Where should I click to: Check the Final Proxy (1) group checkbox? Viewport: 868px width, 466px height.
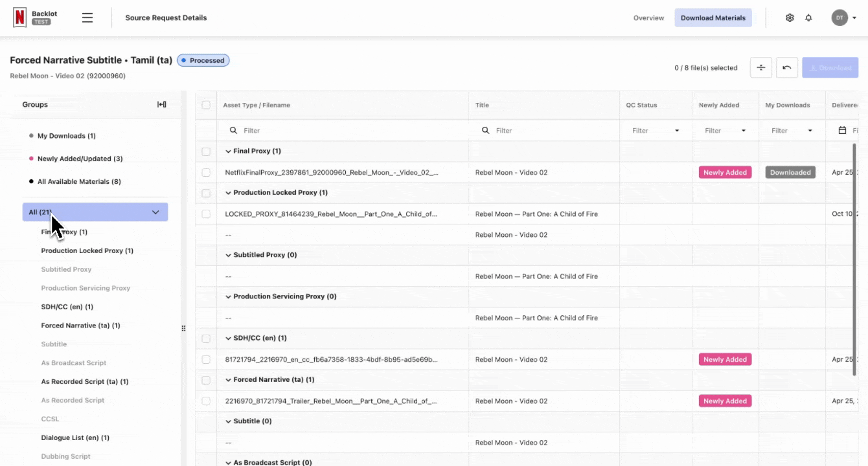pos(206,151)
